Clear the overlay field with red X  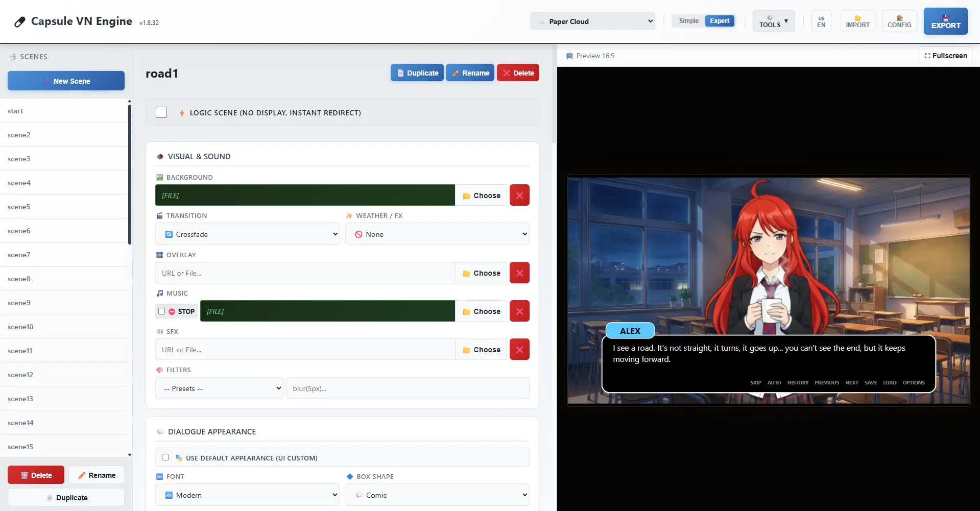pyautogui.click(x=519, y=273)
